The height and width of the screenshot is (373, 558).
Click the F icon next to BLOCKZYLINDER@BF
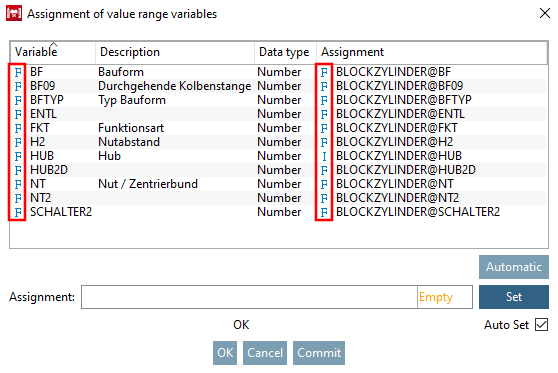(324, 72)
